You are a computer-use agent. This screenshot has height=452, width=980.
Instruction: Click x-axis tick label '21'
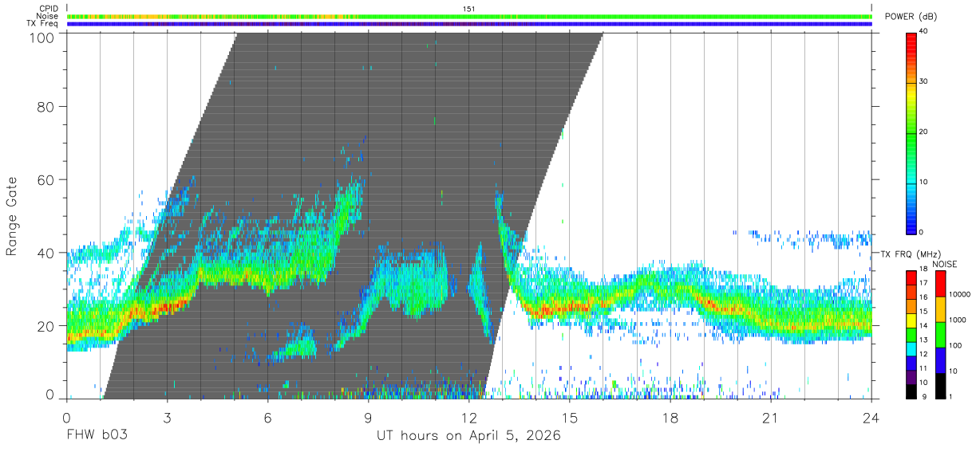(770, 418)
